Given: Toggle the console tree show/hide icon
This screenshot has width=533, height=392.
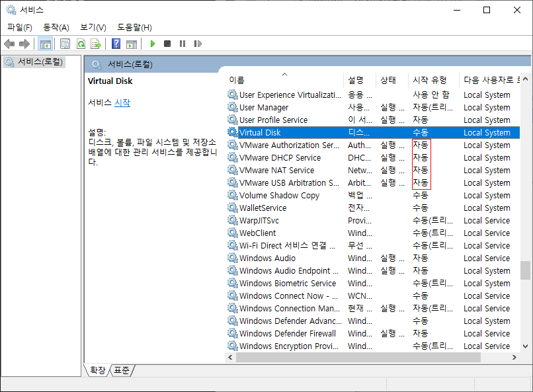Looking at the screenshot, I should [45, 44].
